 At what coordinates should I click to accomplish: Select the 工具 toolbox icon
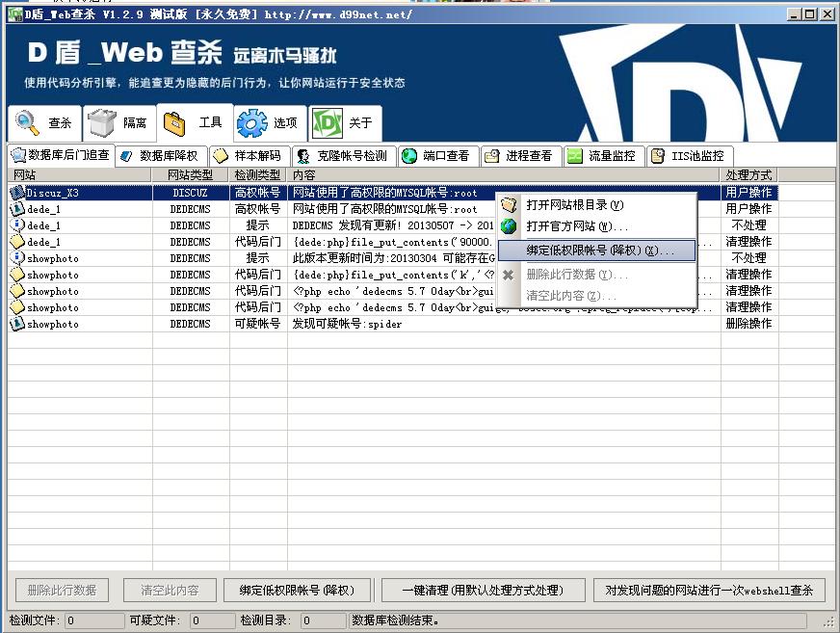(174, 123)
